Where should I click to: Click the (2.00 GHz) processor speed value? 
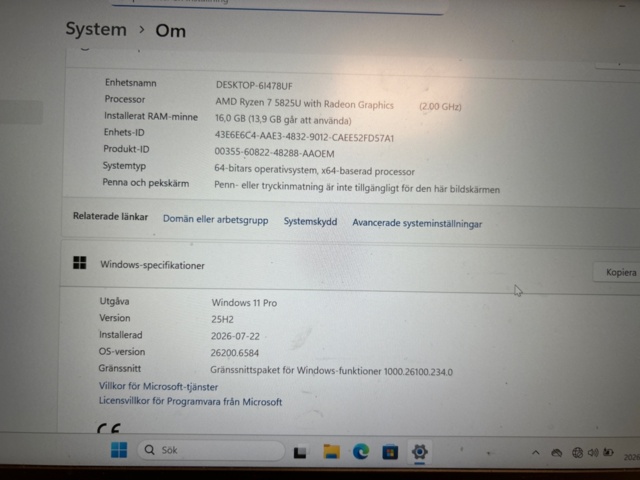(440, 107)
